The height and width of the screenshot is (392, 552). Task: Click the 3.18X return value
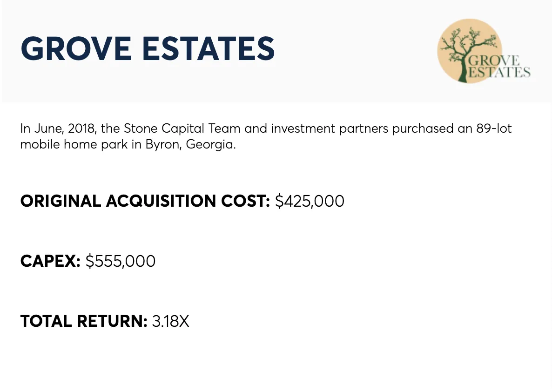[x=171, y=321]
